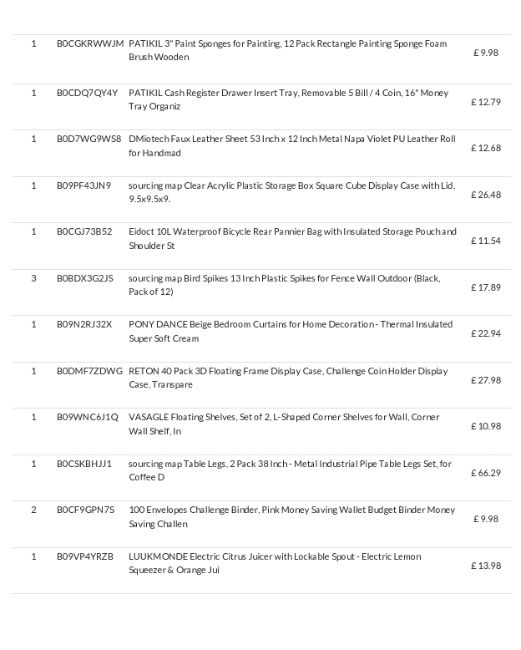Open the LUUKMONDE Electric Citrus Juicer item
This screenshot has width=521, height=650.
(x=275, y=563)
